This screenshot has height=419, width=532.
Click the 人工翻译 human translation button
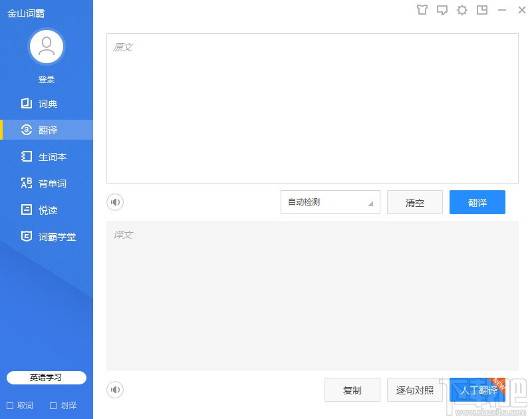click(477, 390)
